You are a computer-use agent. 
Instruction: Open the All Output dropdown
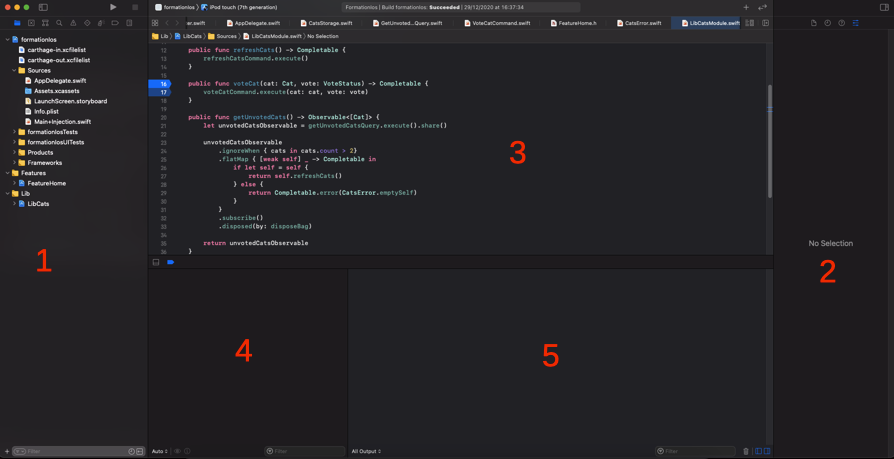(x=366, y=451)
